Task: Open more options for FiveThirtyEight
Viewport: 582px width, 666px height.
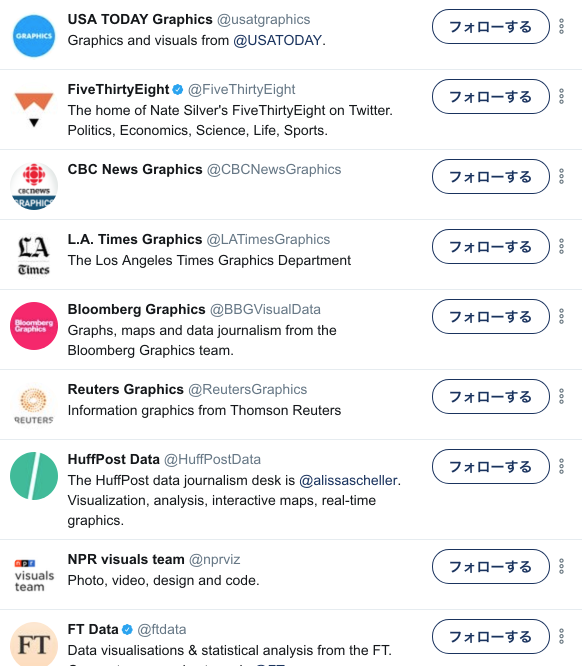Action: click(x=562, y=96)
